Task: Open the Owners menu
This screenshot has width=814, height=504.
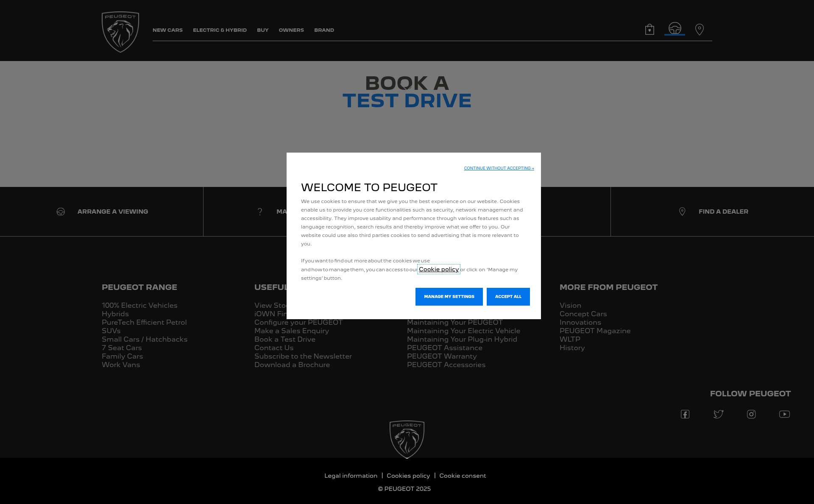Action: tap(291, 30)
